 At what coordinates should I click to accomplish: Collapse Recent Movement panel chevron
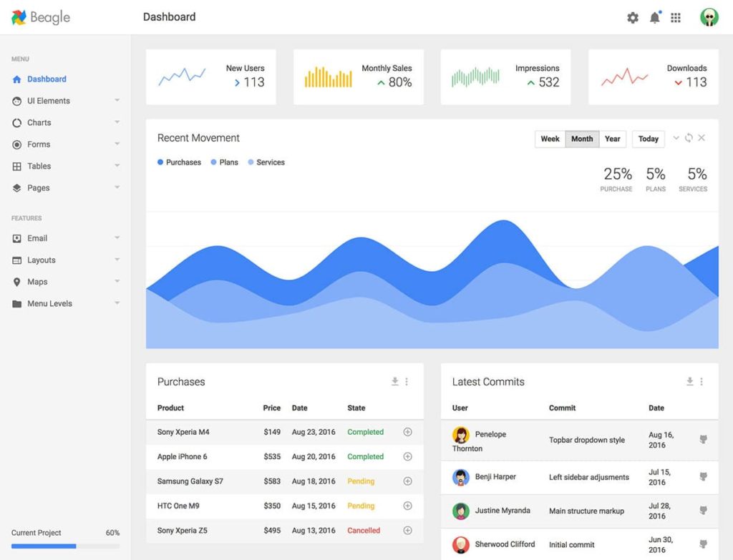pyautogui.click(x=676, y=138)
